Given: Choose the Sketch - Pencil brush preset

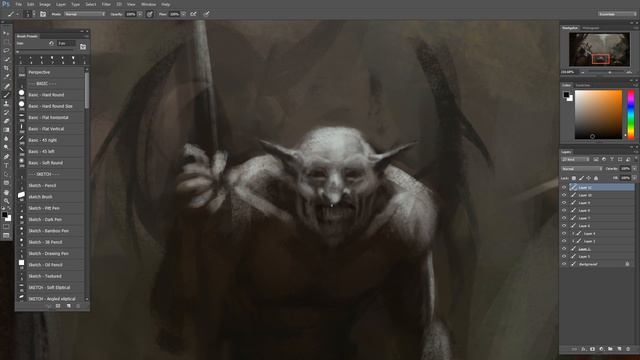Looking at the screenshot, I should [51, 185].
